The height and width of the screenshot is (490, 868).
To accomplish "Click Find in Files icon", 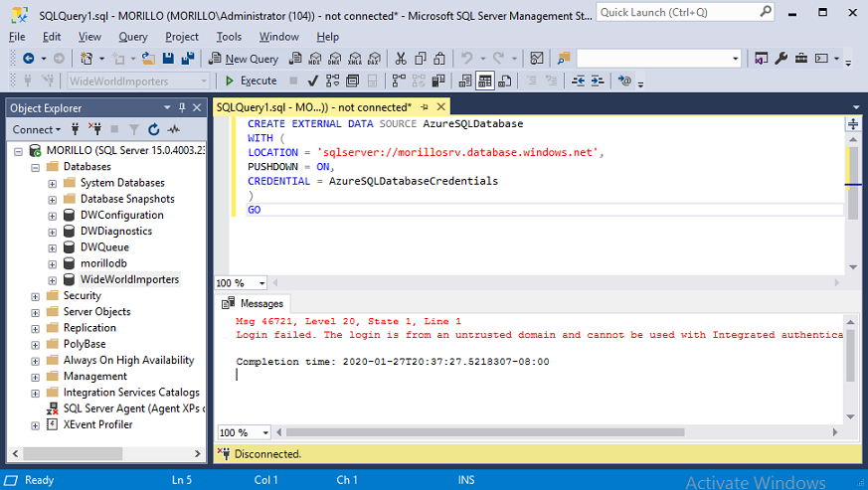I will click(564, 58).
